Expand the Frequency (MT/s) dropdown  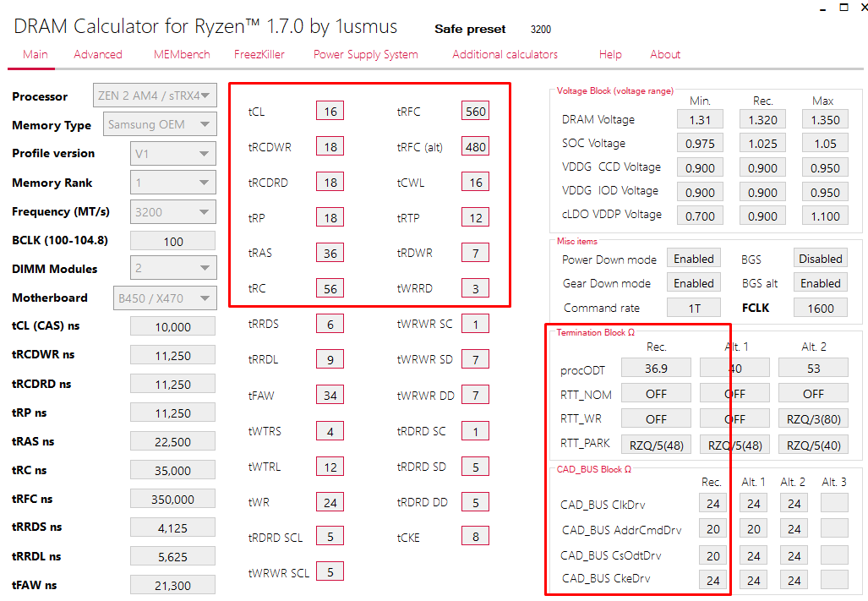pyautogui.click(x=172, y=211)
